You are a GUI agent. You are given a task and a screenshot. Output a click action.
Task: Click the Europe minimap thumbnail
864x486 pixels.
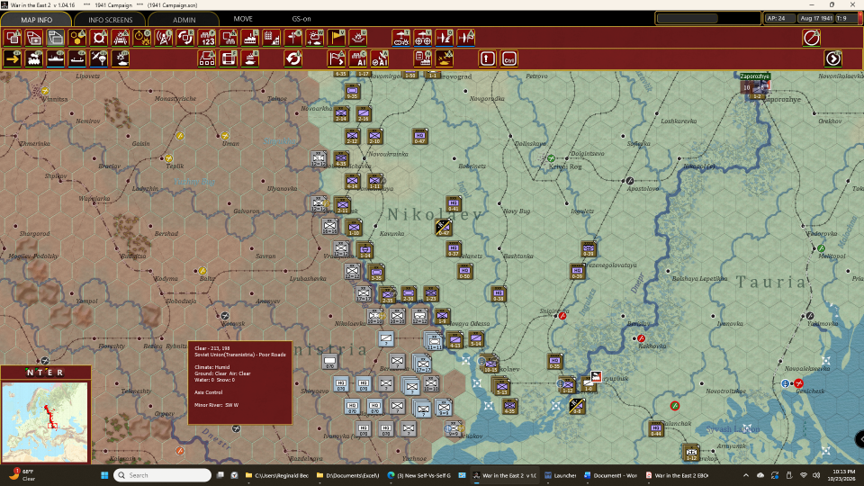pyautogui.click(x=45, y=422)
